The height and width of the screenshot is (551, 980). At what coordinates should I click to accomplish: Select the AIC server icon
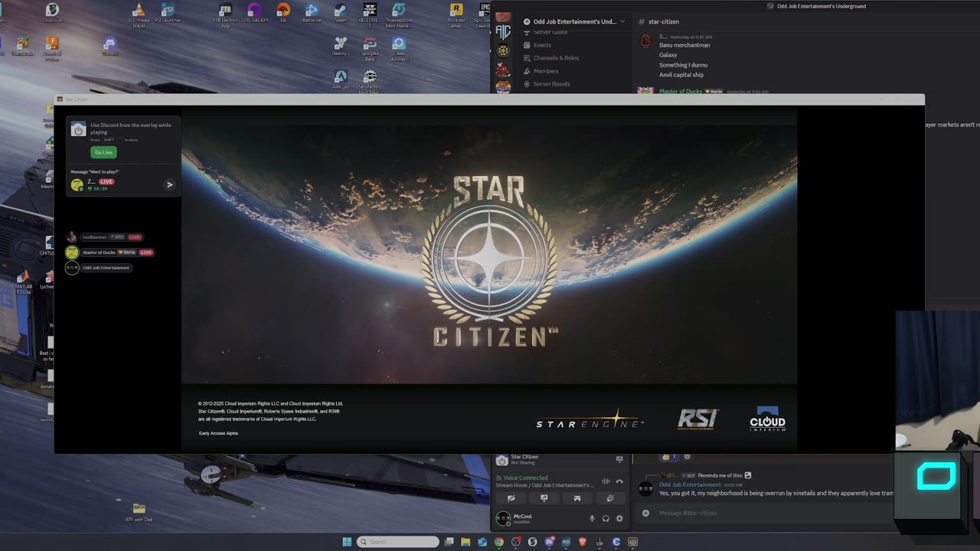click(x=503, y=33)
